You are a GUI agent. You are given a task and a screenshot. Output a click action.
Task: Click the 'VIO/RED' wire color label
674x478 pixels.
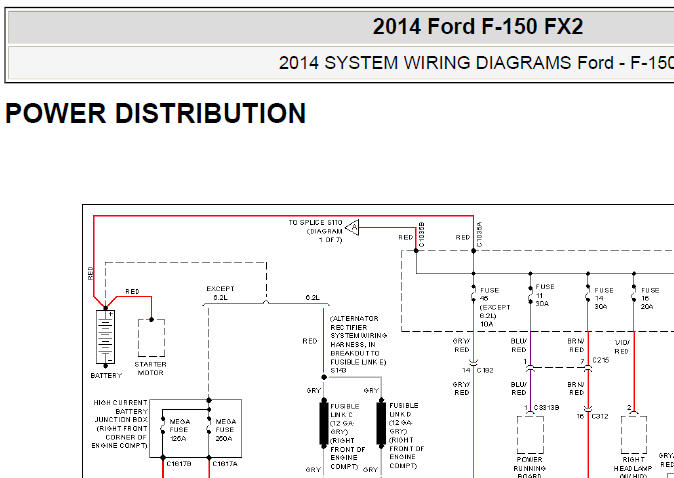pos(622,347)
